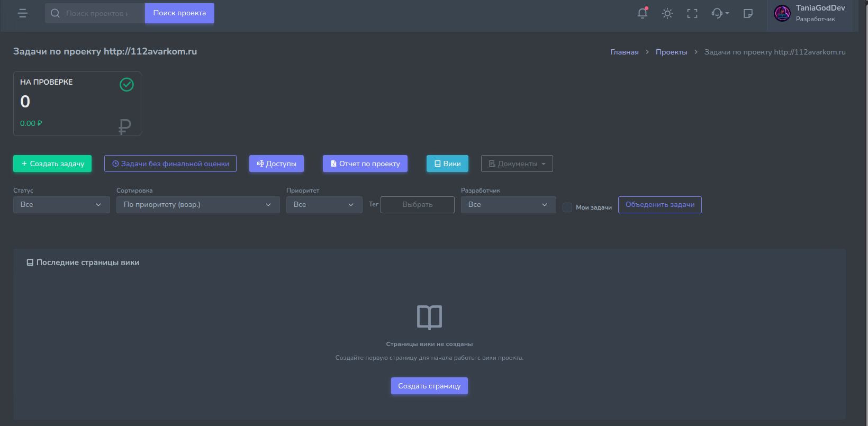The image size is (868, 426).
Task: Click the 0.00 ₽ amount
Action: tap(31, 123)
